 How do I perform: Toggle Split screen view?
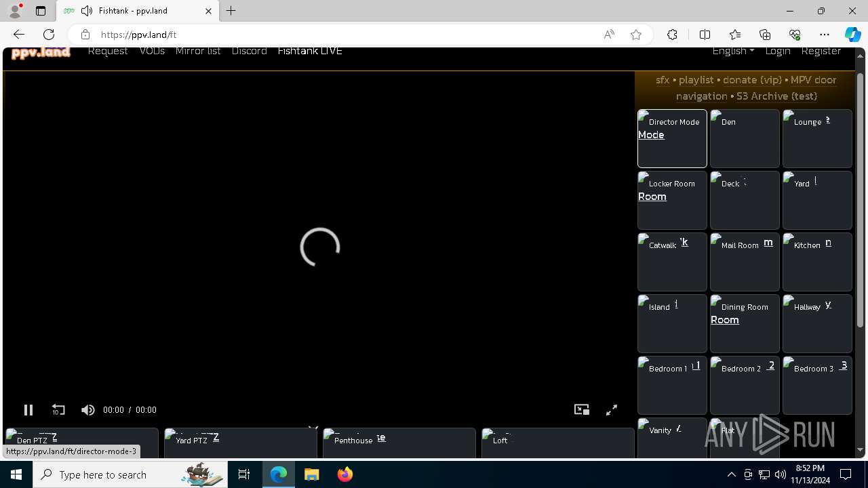click(x=705, y=35)
